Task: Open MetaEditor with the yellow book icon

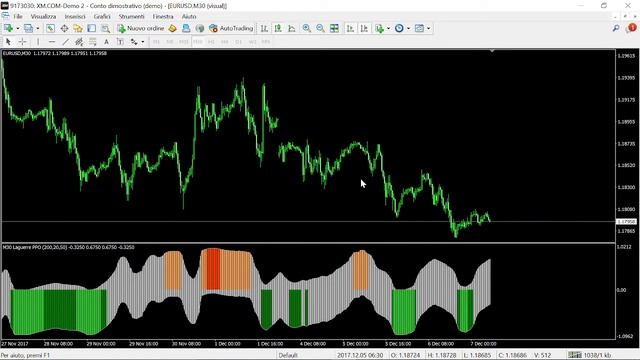Action: tap(172, 28)
